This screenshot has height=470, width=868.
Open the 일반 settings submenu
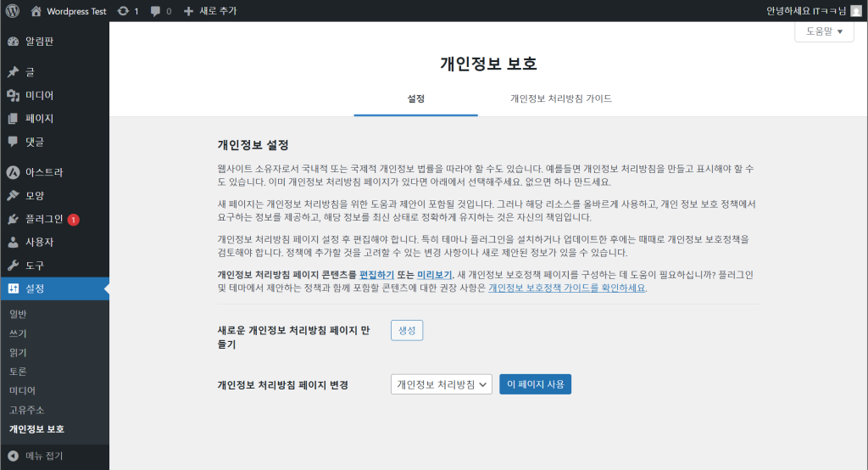[19, 314]
